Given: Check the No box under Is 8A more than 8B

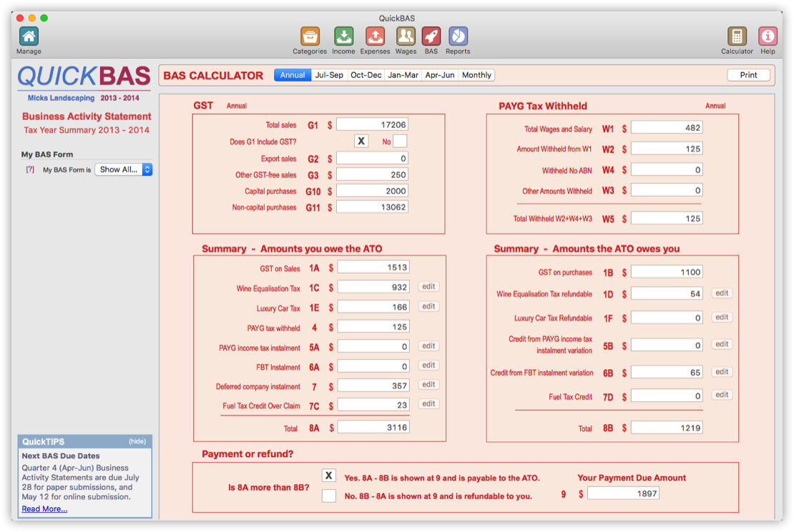Looking at the screenshot, I should click(328, 494).
